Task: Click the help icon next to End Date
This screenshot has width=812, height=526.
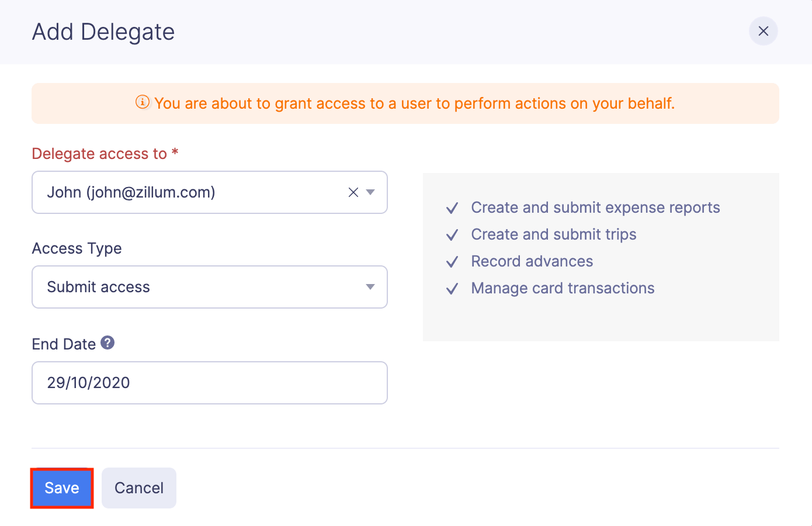Action: [x=107, y=342]
